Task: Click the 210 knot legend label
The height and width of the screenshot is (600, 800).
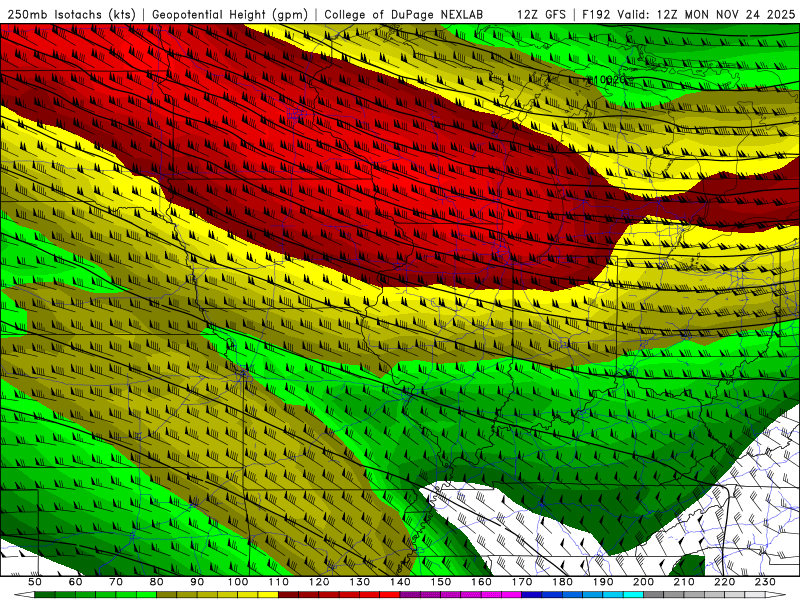Action: point(684,582)
